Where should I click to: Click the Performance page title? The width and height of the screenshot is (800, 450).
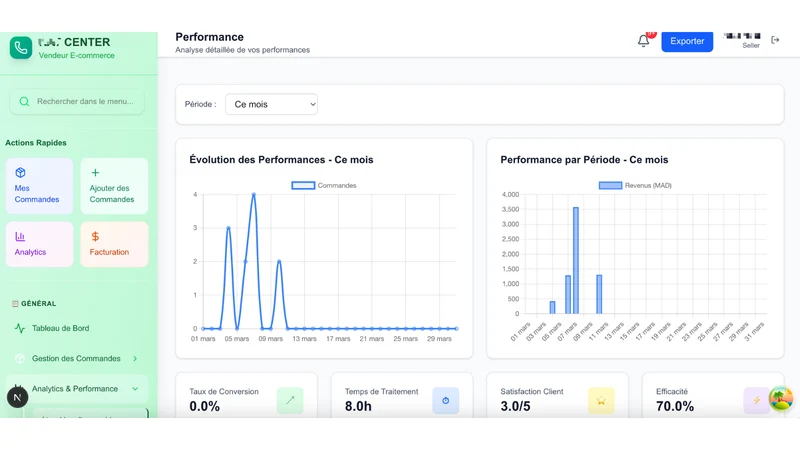tap(210, 37)
